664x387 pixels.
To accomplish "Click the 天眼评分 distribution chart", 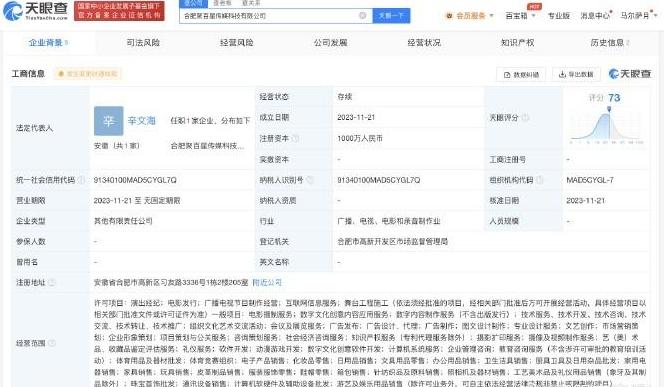I will point(606,126).
